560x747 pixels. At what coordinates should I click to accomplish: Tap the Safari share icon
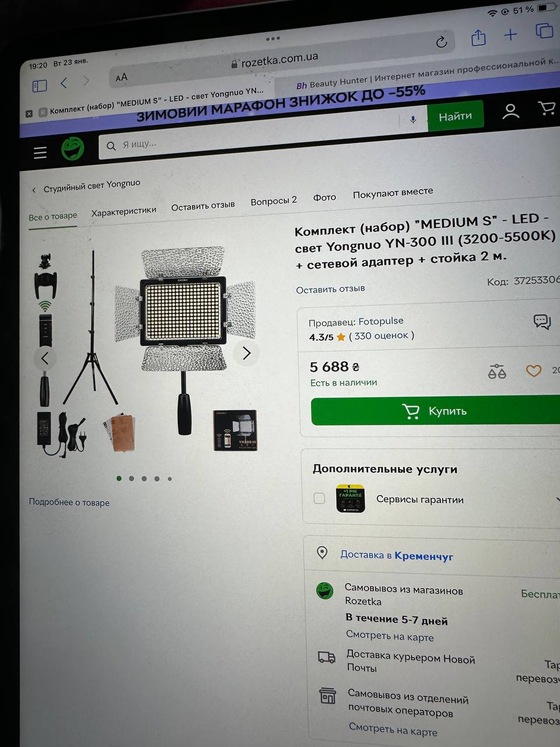(x=478, y=38)
